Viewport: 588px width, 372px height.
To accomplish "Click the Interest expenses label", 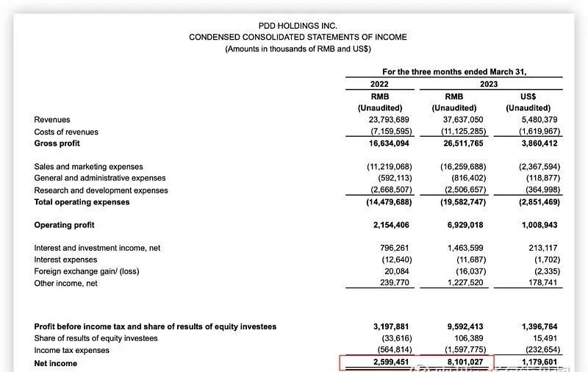I will (65, 260).
